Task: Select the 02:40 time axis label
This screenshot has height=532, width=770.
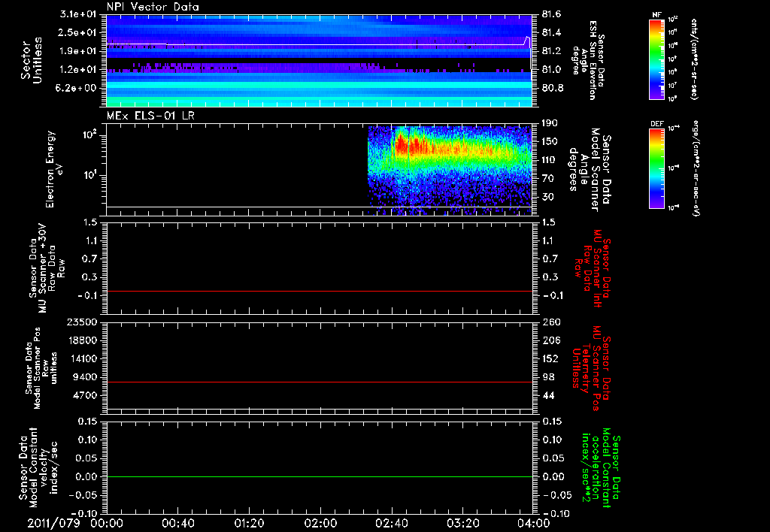Action: pyautogui.click(x=392, y=523)
